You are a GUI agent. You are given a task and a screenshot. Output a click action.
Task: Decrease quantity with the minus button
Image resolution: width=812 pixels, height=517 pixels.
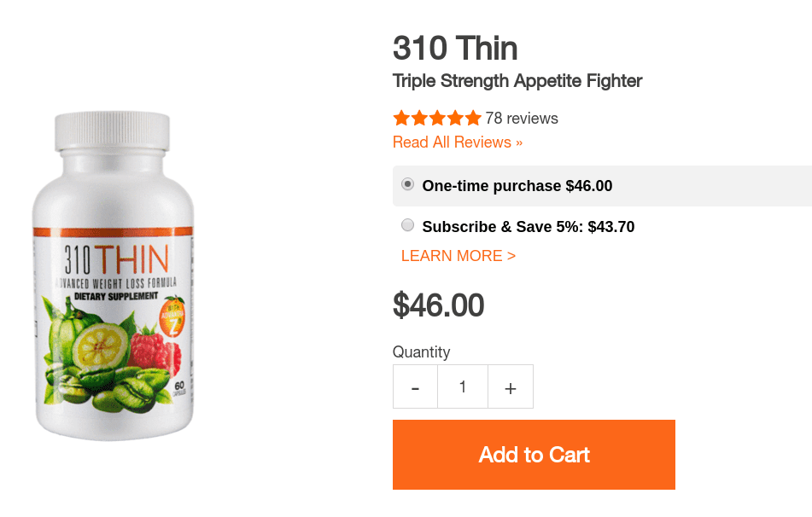click(415, 386)
